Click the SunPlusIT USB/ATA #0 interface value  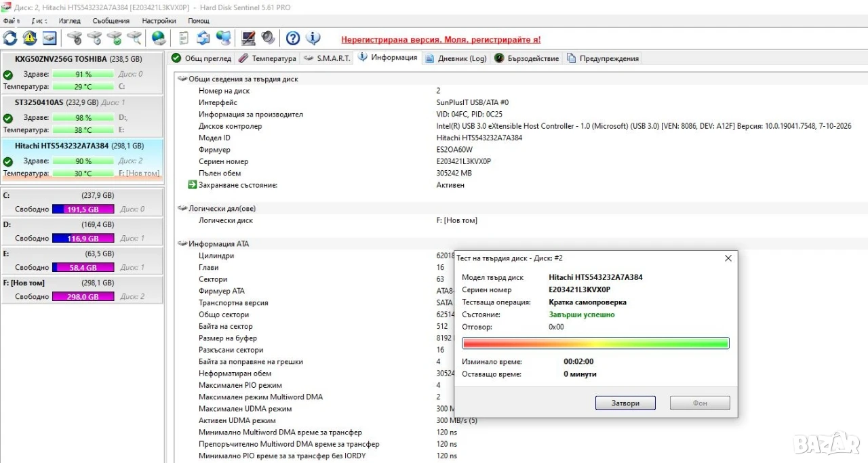point(473,102)
